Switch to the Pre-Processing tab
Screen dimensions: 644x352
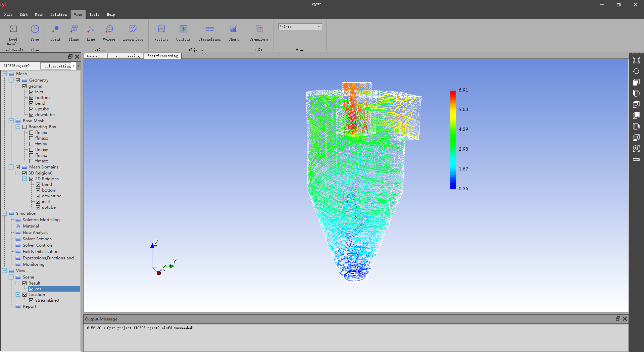125,56
